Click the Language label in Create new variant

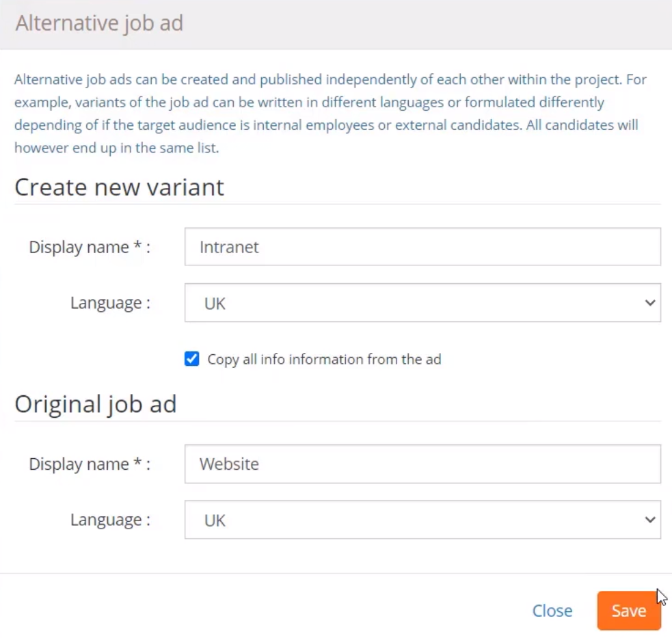point(110,303)
